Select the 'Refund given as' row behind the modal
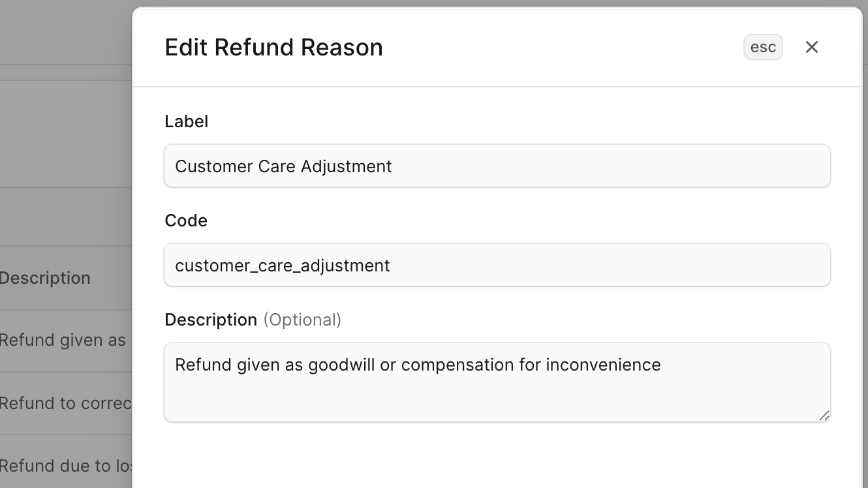The height and width of the screenshot is (488, 868). click(x=62, y=340)
